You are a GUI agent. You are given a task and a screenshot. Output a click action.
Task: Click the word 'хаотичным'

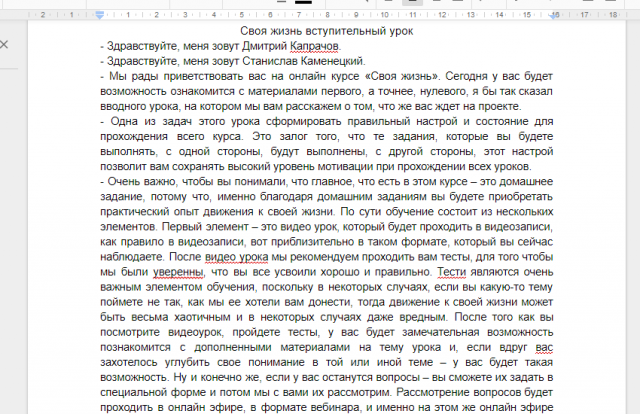(201, 317)
